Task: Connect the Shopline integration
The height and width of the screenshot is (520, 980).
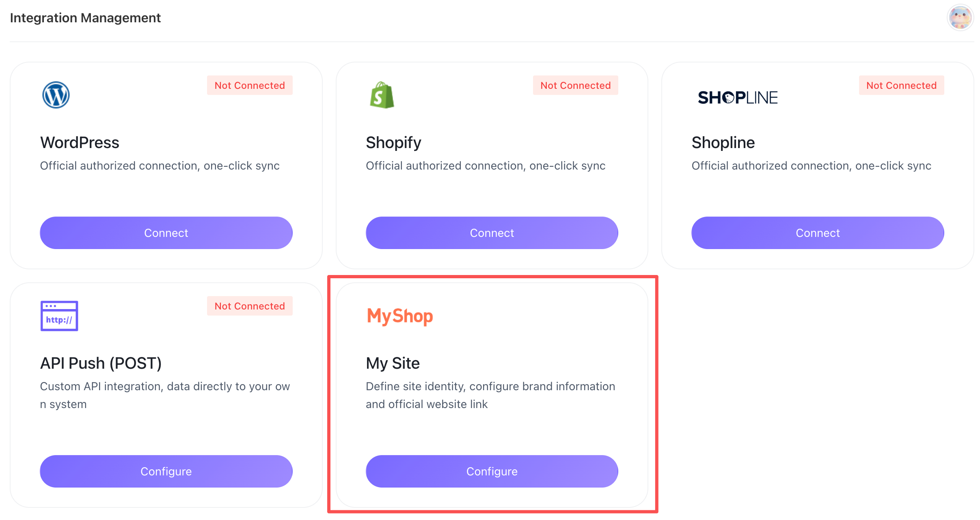Action: click(x=818, y=233)
